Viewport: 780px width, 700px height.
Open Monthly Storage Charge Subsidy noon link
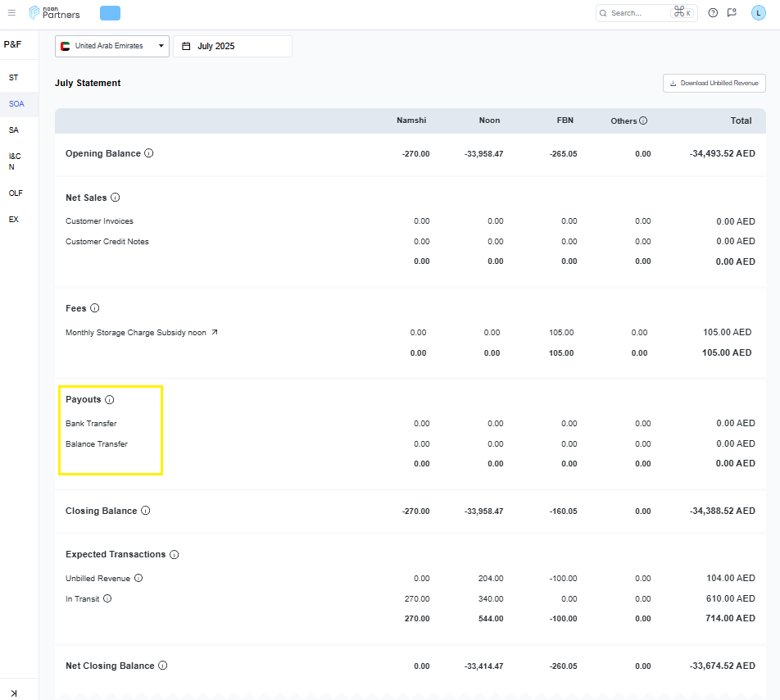coord(136,332)
